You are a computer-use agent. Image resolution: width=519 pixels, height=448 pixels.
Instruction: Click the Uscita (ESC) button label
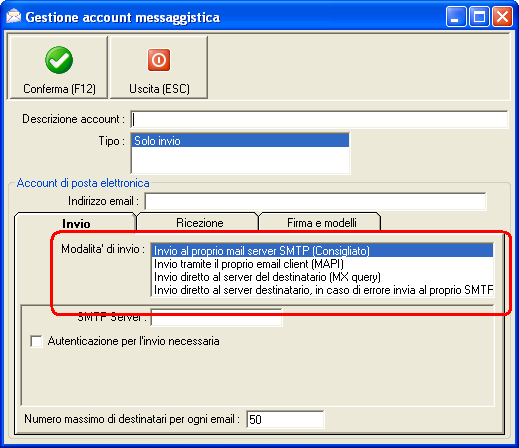click(x=159, y=89)
